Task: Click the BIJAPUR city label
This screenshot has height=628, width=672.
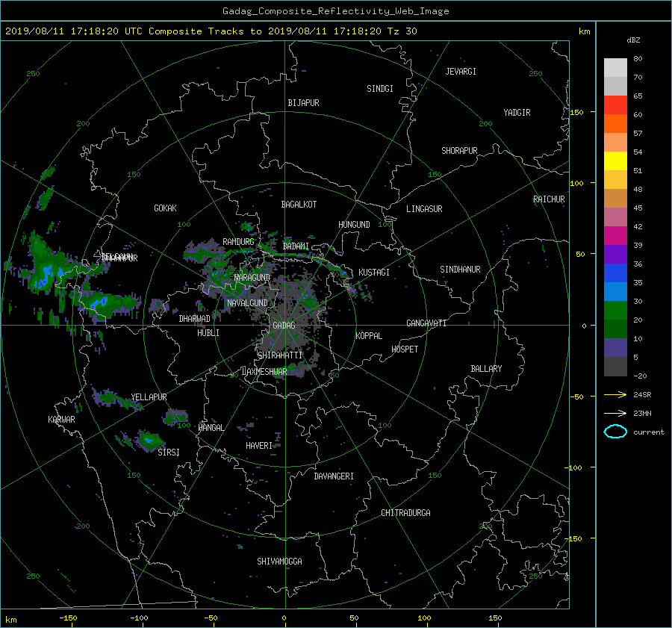Action: 303,103
